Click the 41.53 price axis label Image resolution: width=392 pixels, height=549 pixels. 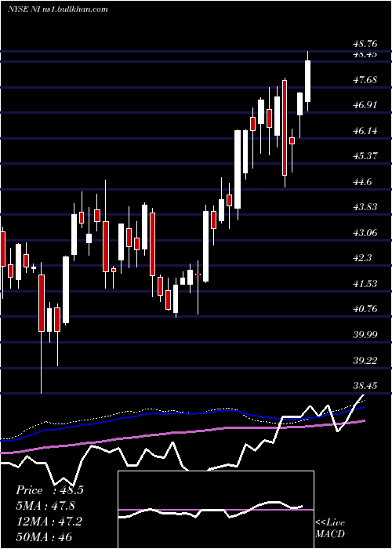coord(365,283)
